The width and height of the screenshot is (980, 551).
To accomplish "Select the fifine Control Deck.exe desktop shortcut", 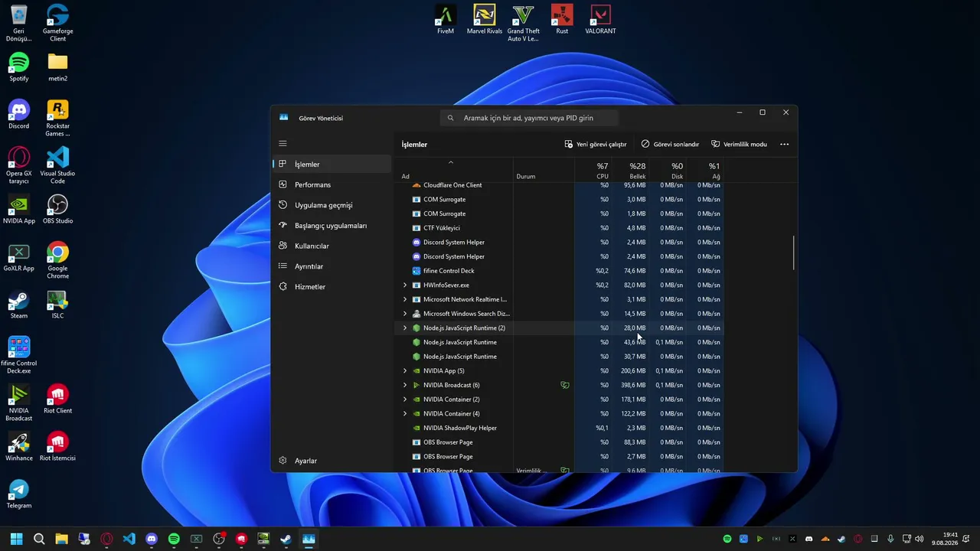I will pyautogui.click(x=19, y=356).
